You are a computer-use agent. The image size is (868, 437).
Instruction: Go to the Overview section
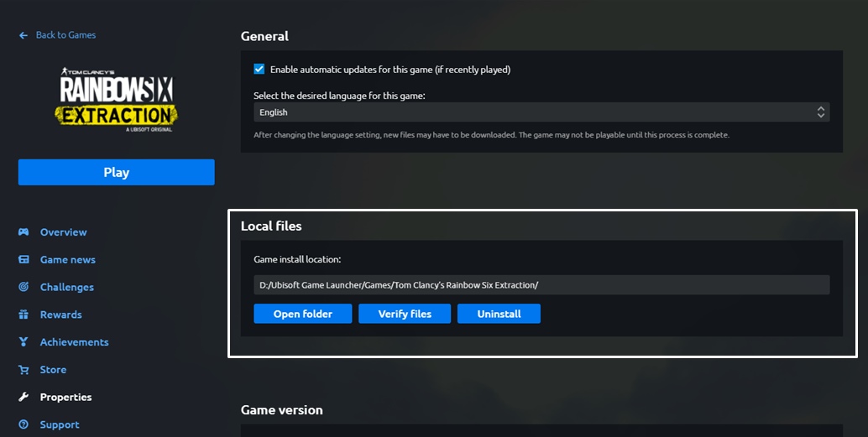coord(63,232)
